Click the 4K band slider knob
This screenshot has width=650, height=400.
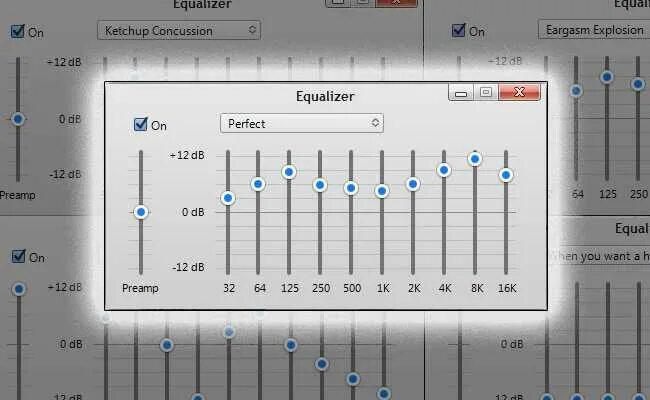click(444, 170)
